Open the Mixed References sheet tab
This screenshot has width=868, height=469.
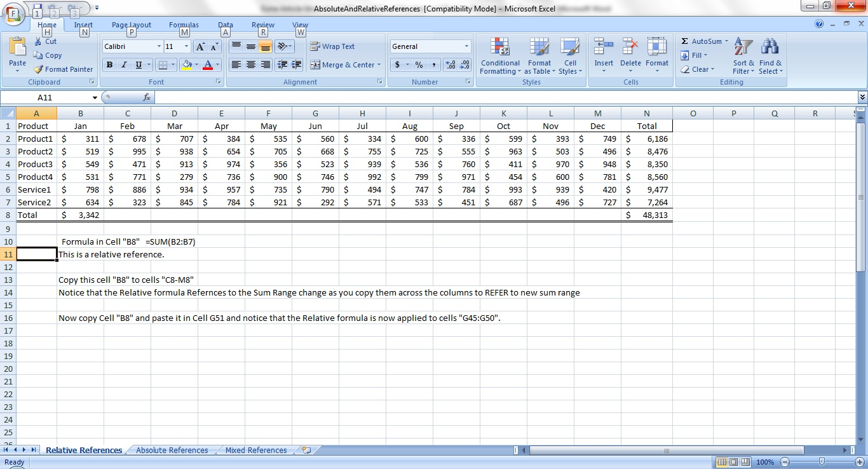pyautogui.click(x=256, y=450)
